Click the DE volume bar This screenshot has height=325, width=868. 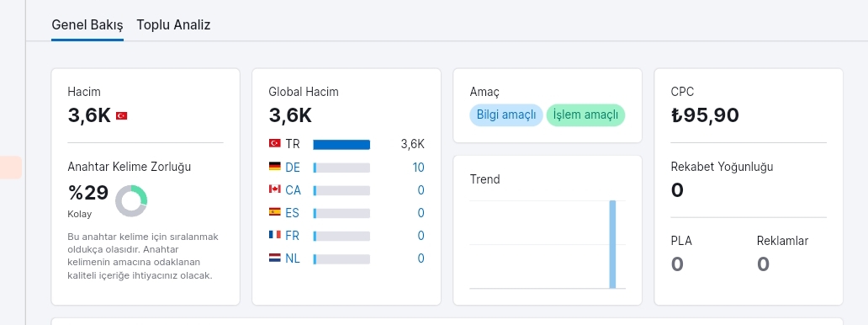[341, 168]
